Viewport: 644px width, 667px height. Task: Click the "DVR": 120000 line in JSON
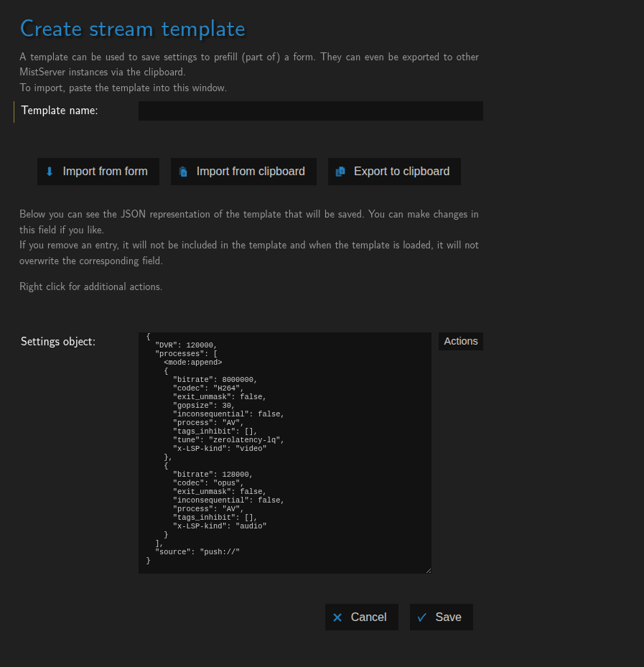186,345
